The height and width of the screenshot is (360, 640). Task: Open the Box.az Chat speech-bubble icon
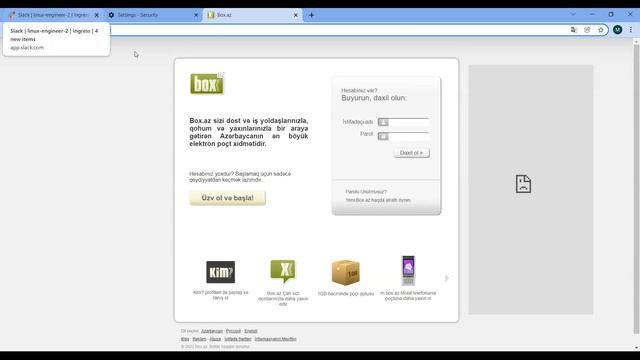pyautogui.click(x=283, y=271)
